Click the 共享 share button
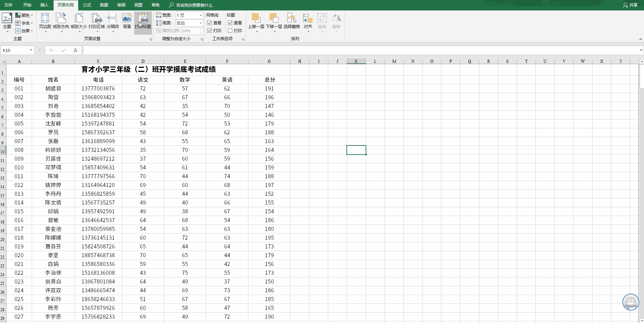 point(630,5)
